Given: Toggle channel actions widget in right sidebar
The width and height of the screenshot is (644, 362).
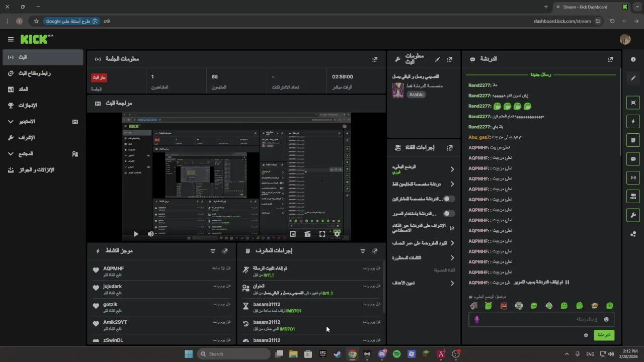Looking at the screenshot, I should tap(633, 196).
